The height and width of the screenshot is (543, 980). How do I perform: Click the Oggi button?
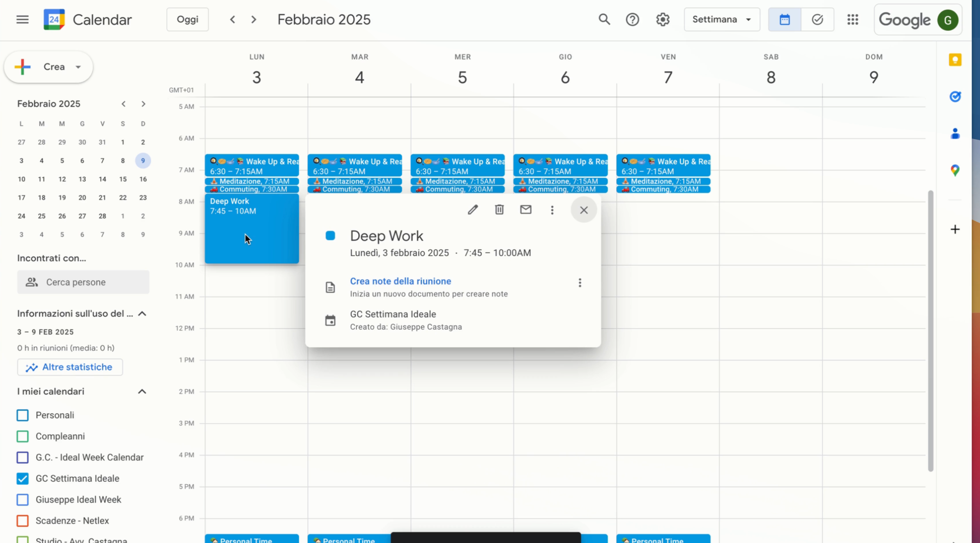[x=187, y=20]
